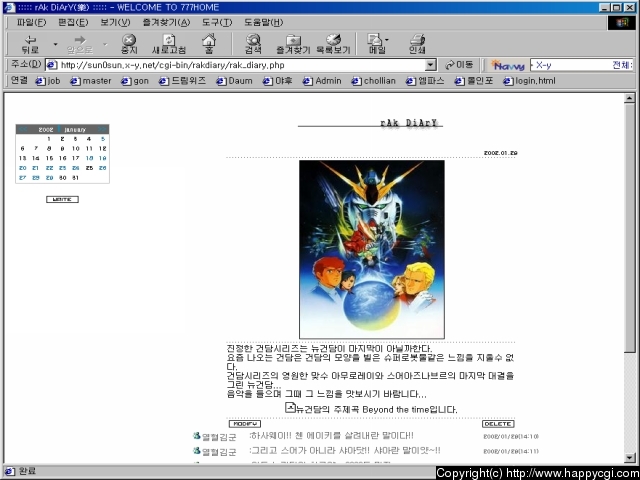640x480 pixels.
Task: Expand the address bar URL dropdown
Action: [431, 65]
